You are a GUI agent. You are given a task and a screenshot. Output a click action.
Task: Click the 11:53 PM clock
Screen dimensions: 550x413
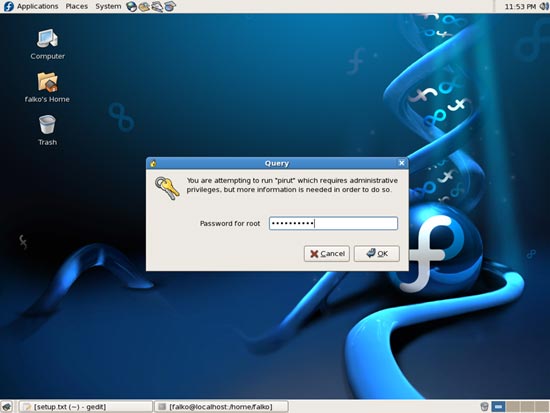(x=520, y=6)
